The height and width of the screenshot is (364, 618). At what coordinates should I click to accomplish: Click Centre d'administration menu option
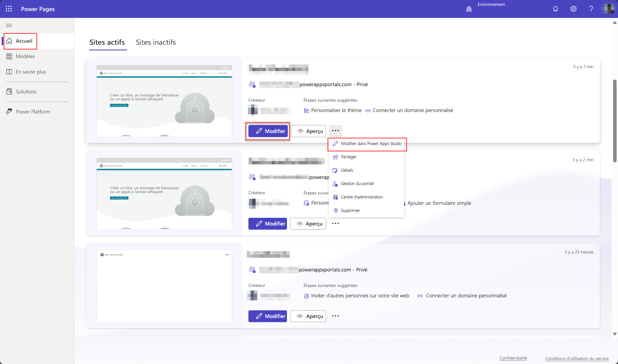coord(362,197)
